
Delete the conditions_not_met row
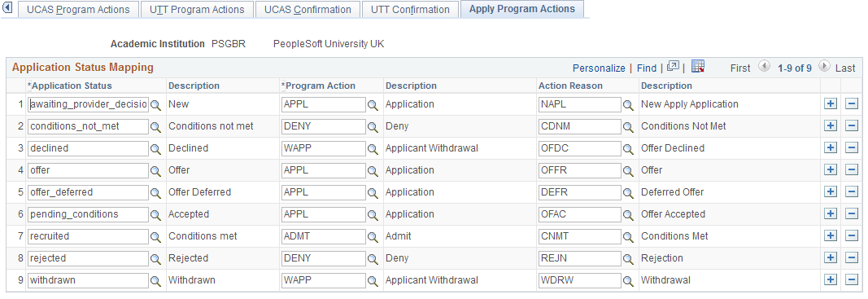pos(852,126)
